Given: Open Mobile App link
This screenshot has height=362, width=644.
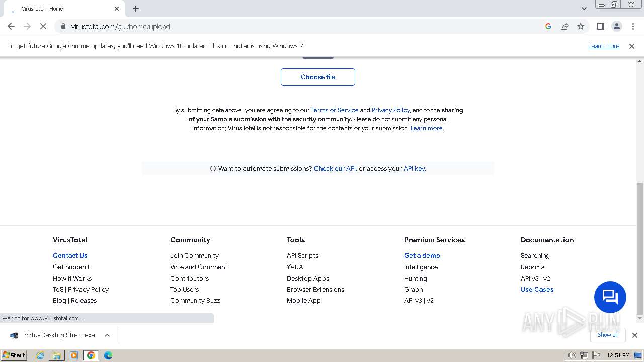Looking at the screenshot, I should coord(303,300).
